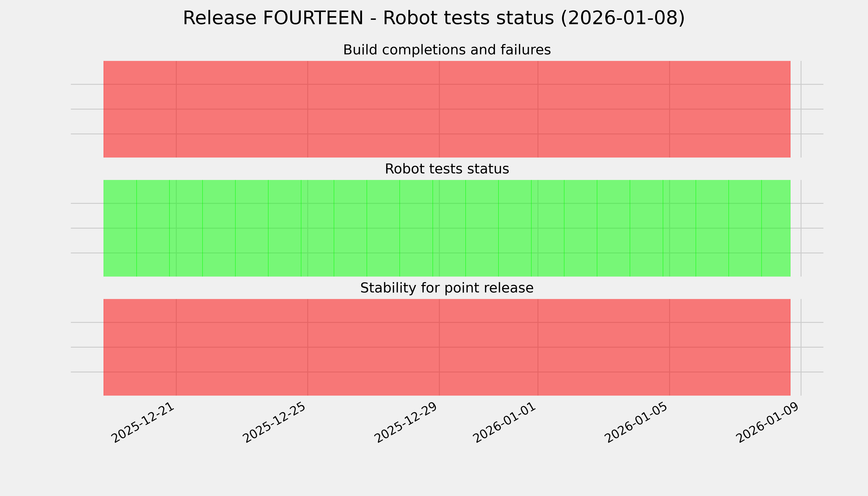Click the 'Build completions and failures' subplot title

447,50
